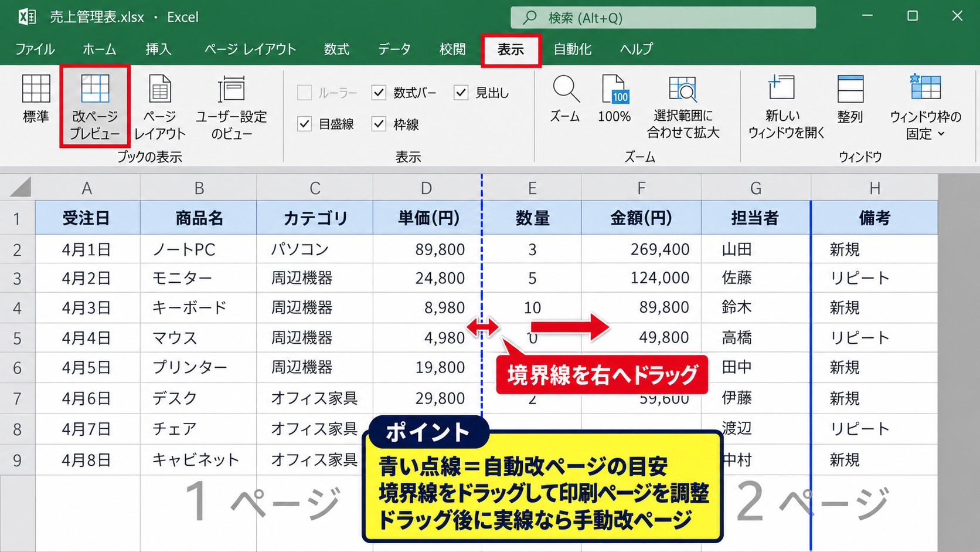Open the データ tab
Image resolution: width=980 pixels, height=552 pixels.
coord(394,49)
